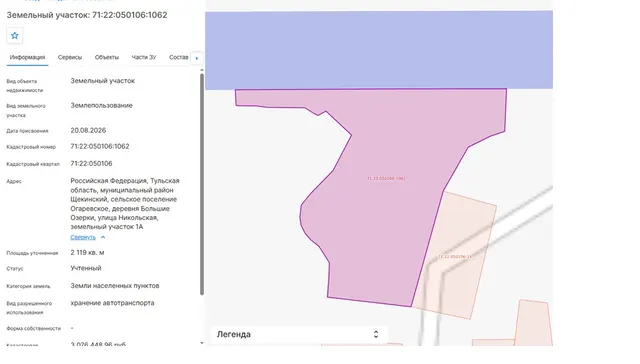Click the star favorite icon
The image size is (640, 364).
point(15,36)
